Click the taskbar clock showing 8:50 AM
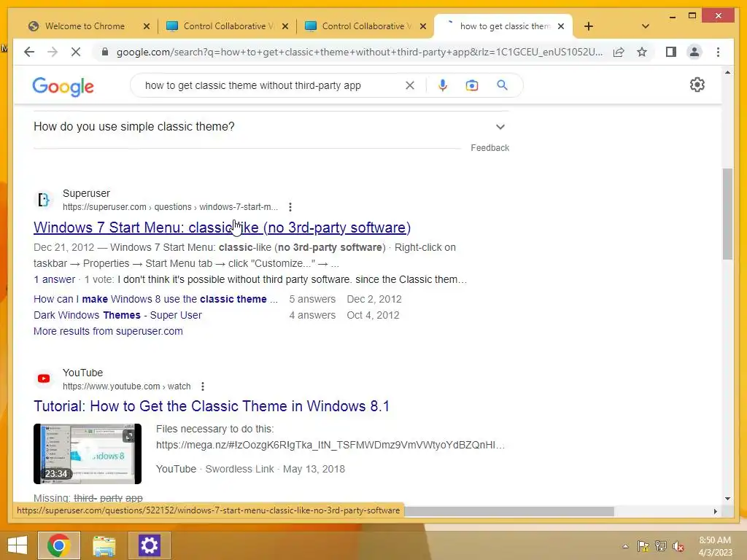 [715, 546]
